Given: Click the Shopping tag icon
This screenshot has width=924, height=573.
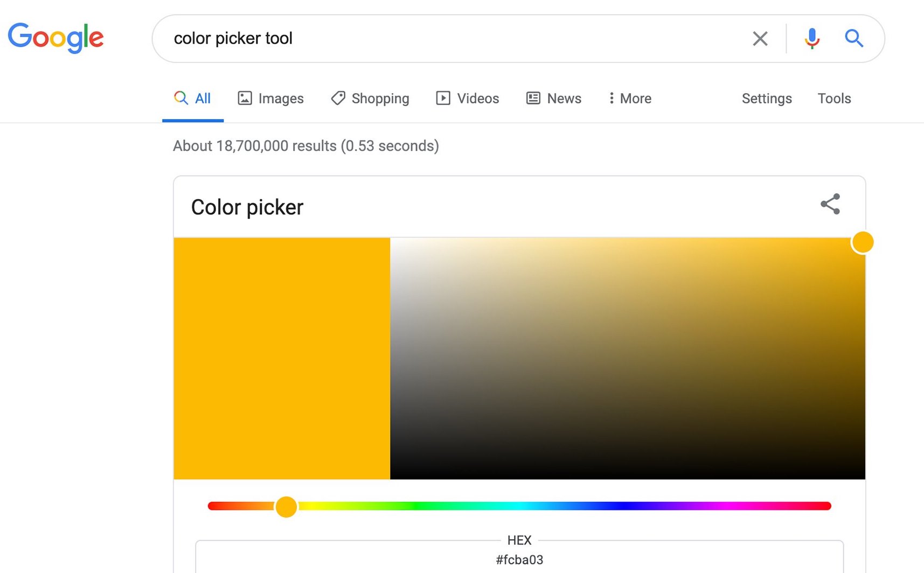Looking at the screenshot, I should (338, 98).
